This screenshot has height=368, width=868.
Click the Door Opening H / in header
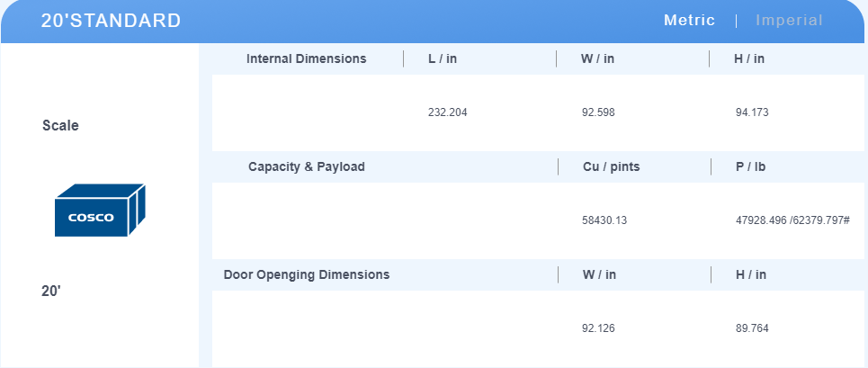(x=751, y=274)
